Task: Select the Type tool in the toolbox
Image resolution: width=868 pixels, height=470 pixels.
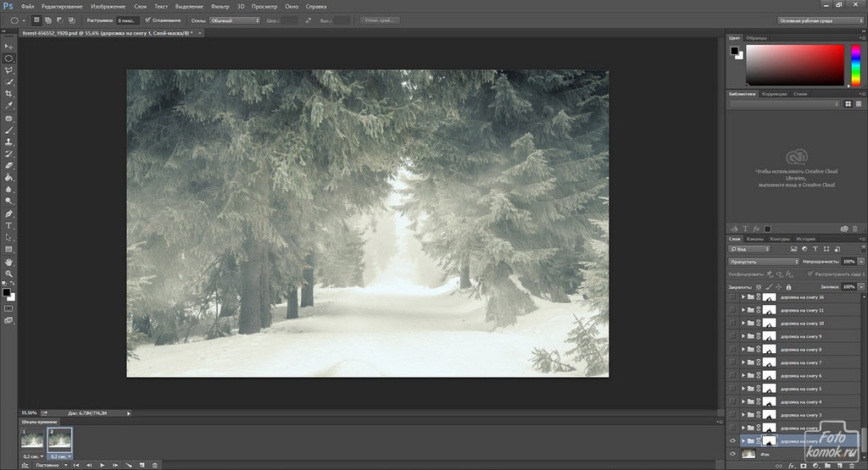Action: (x=8, y=225)
